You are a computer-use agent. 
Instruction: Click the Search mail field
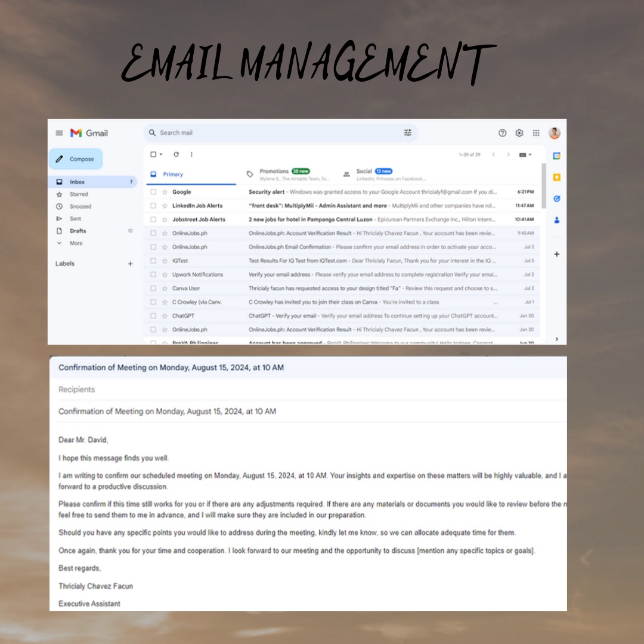tap(280, 132)
